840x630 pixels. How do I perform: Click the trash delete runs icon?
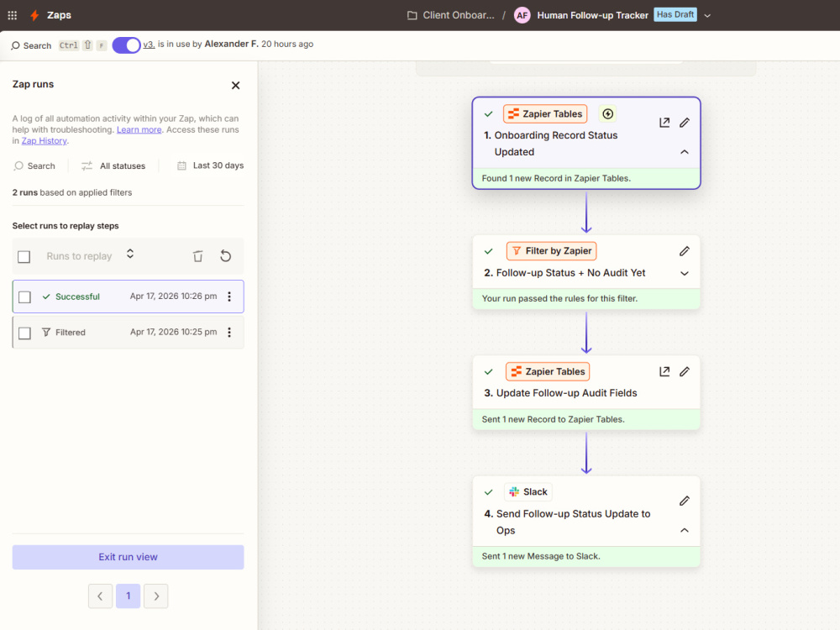tap(197, 256)
